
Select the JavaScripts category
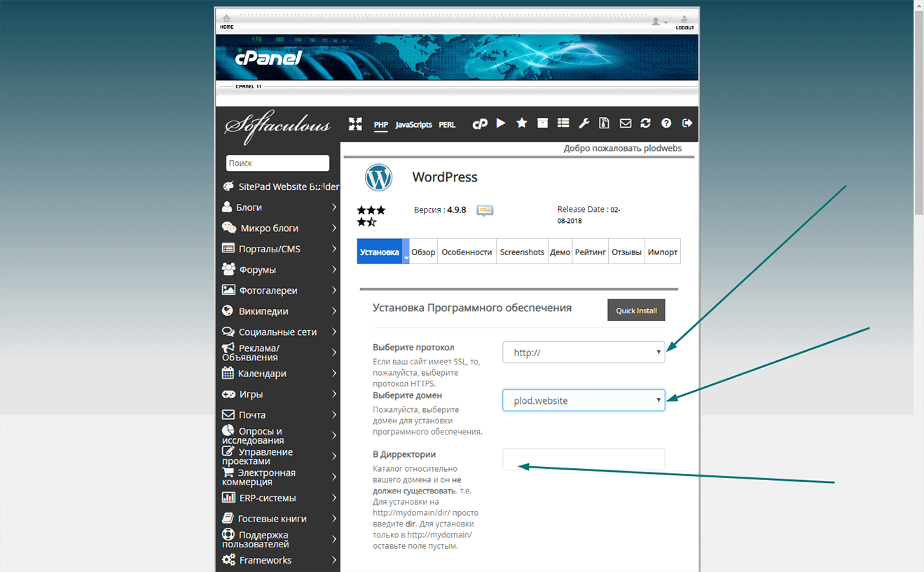413,125
